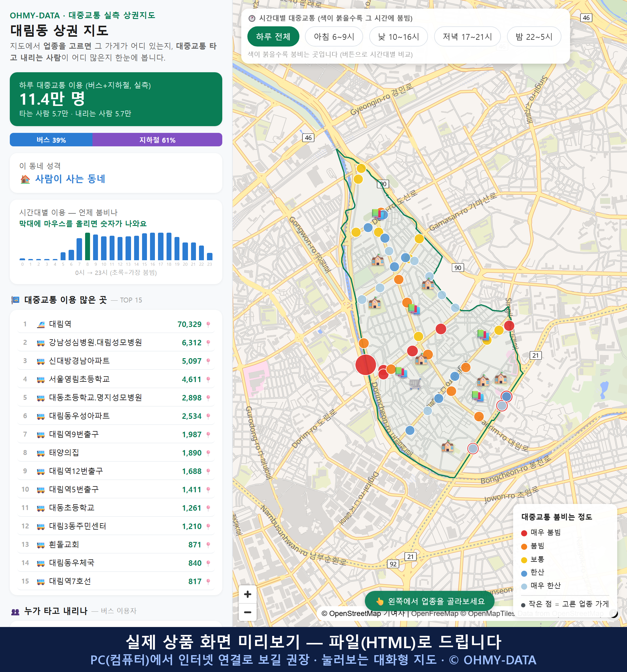Click the house icon beside 사람이 사는 동네
The height and width of the screenshot is (672, 627).
25,179
